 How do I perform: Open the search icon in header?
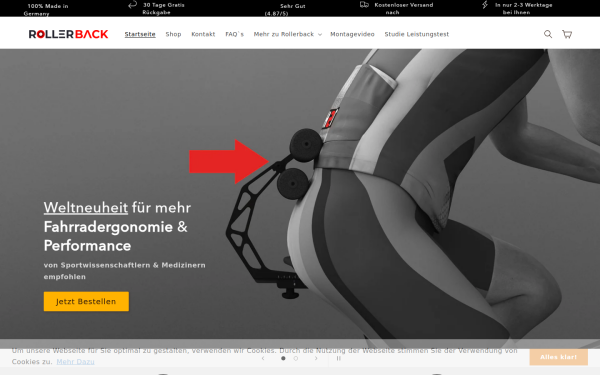[x=548, y=34]
